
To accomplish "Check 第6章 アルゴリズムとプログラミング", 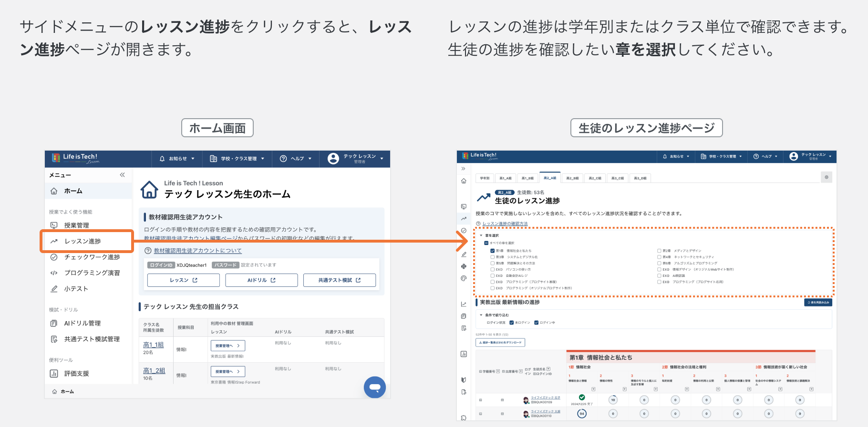I will click(659, 263).
